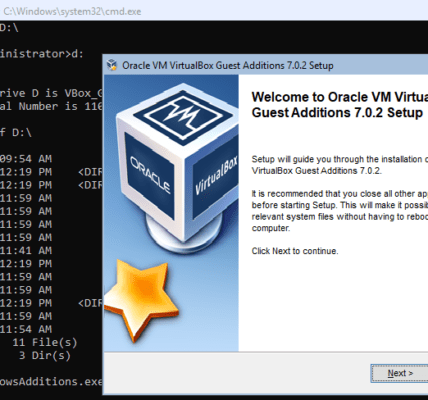The width and height of the screenshot is (428, 400).
Task: Click 'Click Next to continue.' text
Action: 295,251
